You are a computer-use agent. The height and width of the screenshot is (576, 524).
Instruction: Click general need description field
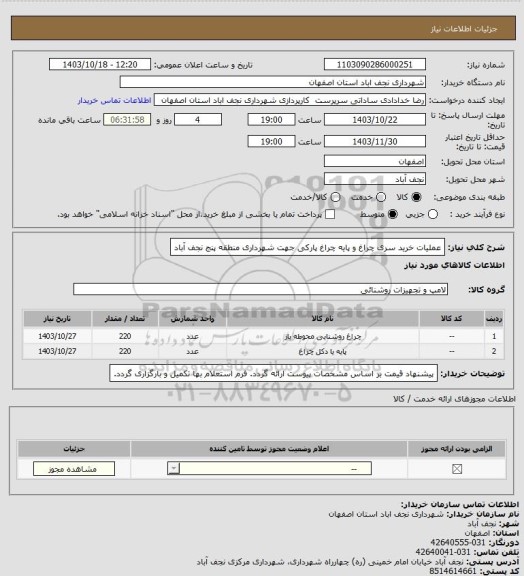(307, 247)
